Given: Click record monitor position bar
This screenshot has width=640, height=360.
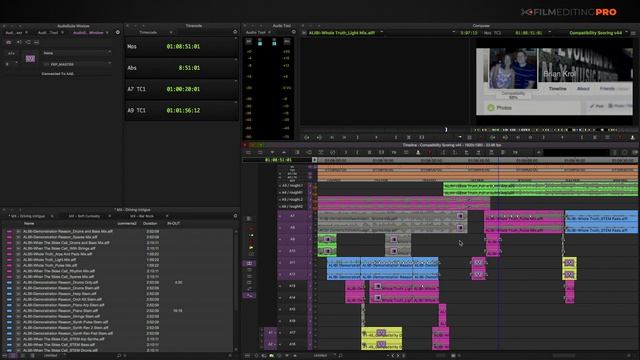Looking at the screenshot, I should 554,130.
